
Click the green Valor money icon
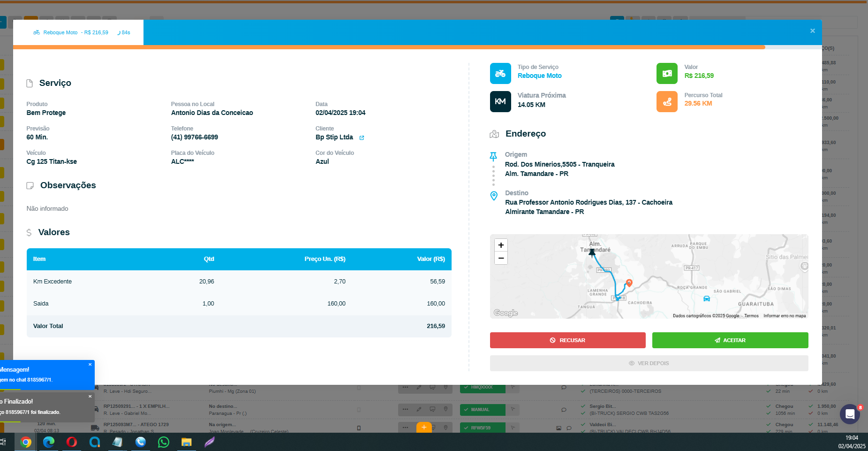pos(667,74)
